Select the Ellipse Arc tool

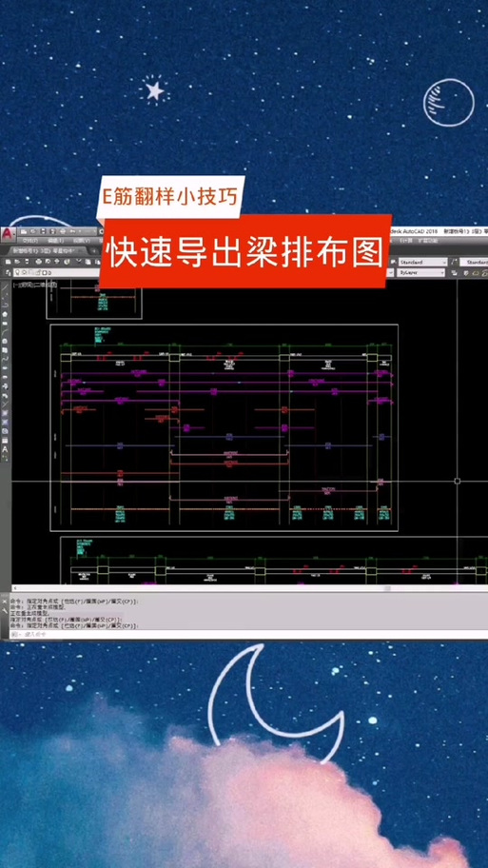5,377
